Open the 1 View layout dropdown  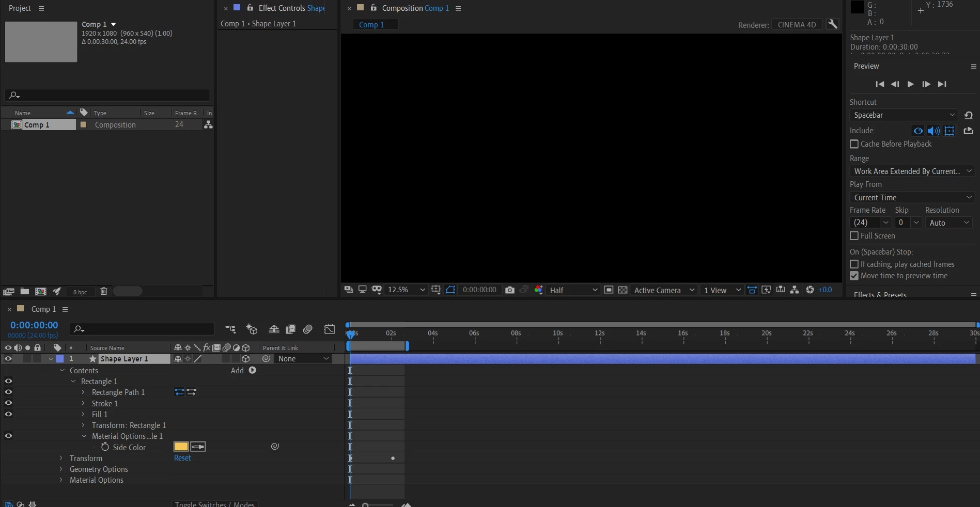[x=722, y=290]
